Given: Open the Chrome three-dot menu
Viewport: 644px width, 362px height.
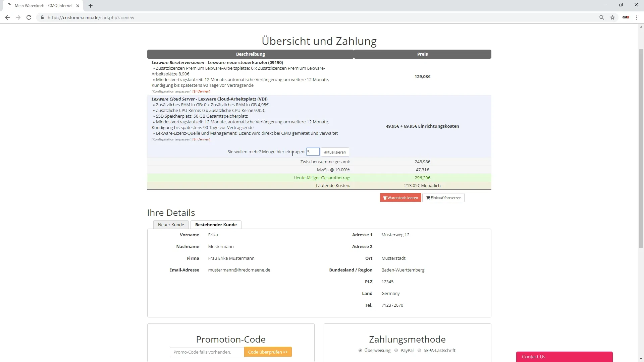Looking at the screenshot, I should point(637,17).
